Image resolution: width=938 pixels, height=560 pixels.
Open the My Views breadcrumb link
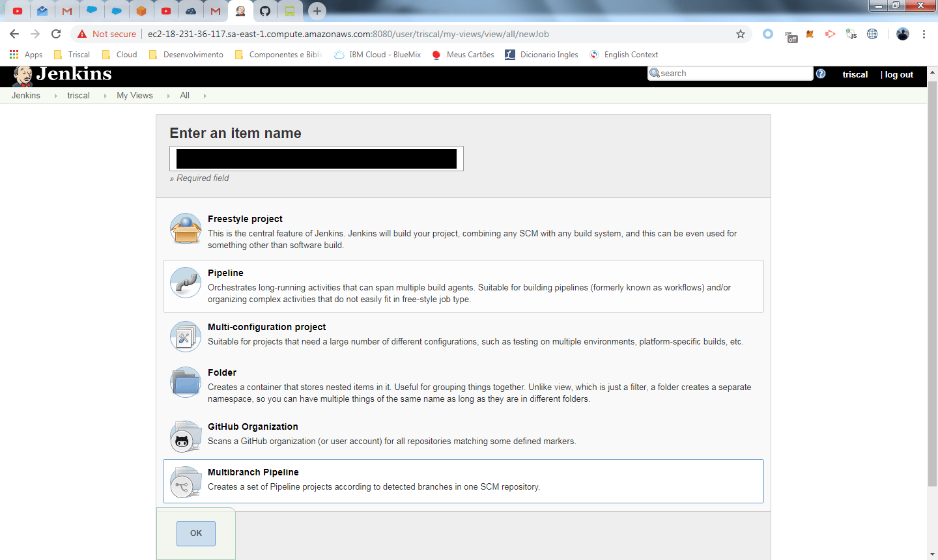coord(135,95)
